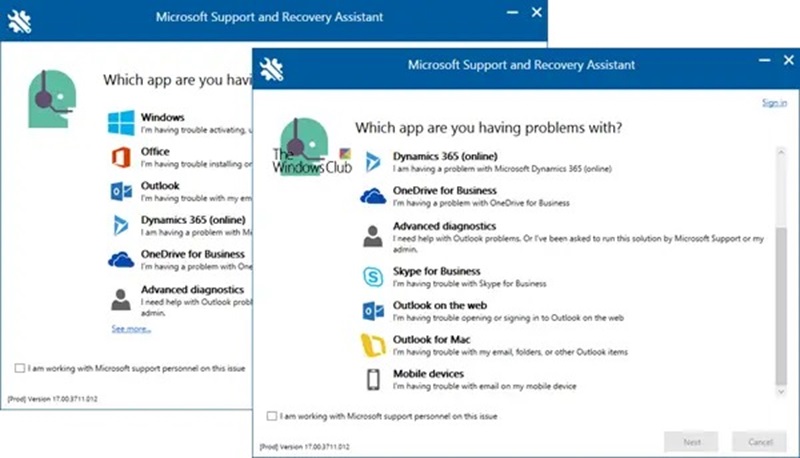Select Advanced diagnostics in back window
This screenshot has height=458, width=800.
pos(180,300)
